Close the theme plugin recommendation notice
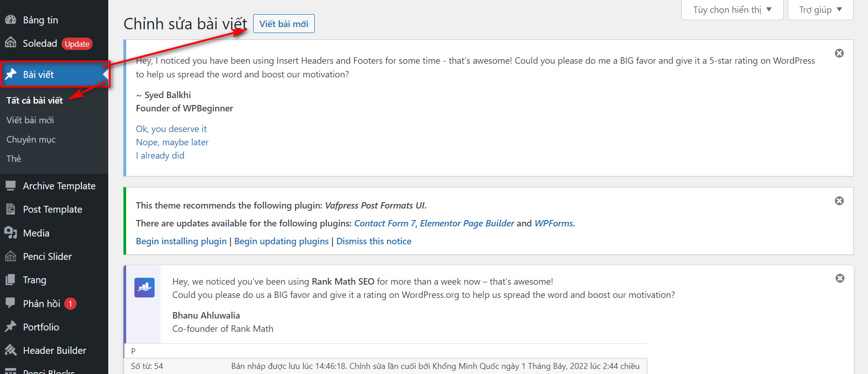This screenshot has width=868, height=374. [839, 201]
